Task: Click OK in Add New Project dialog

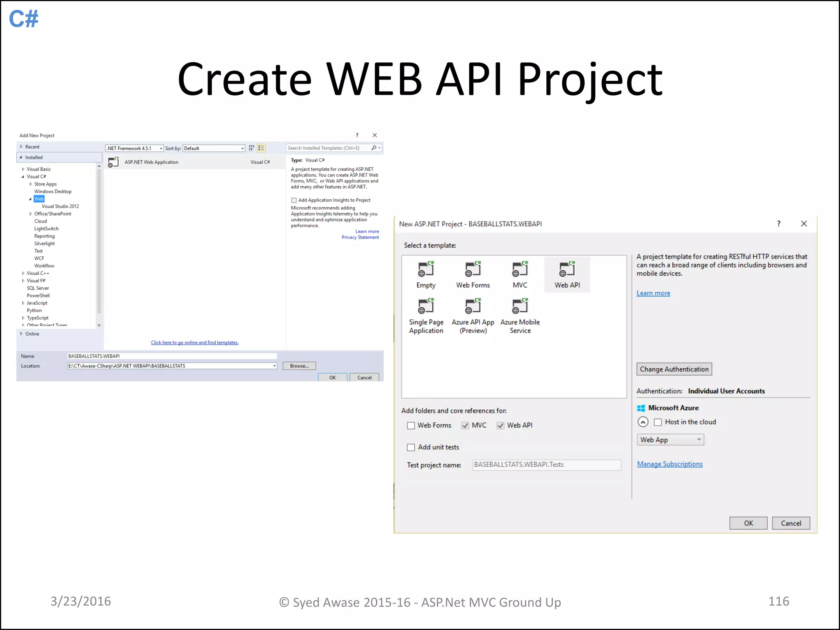Action: tap(332, 377)
